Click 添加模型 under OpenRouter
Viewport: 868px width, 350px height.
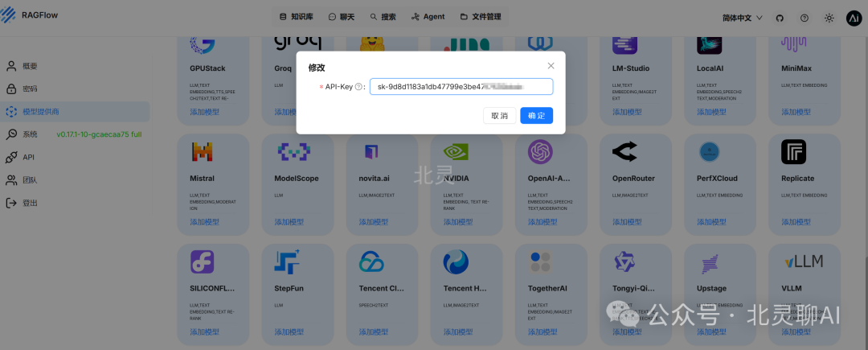click(x=627, y=222)
